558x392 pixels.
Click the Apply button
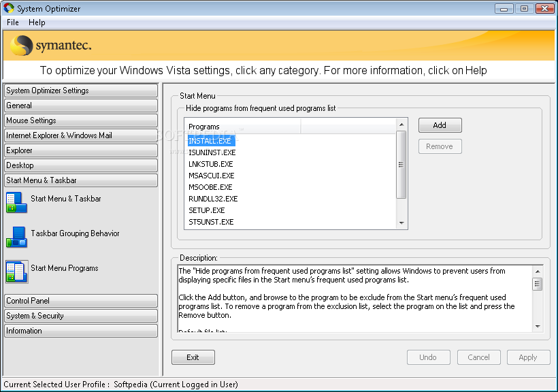529,357
